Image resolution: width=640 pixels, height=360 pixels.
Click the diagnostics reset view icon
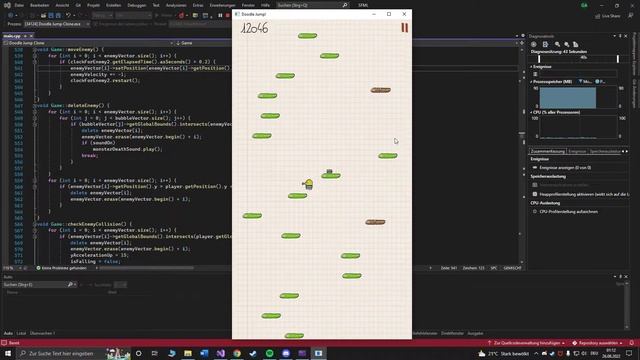point(576,44)
